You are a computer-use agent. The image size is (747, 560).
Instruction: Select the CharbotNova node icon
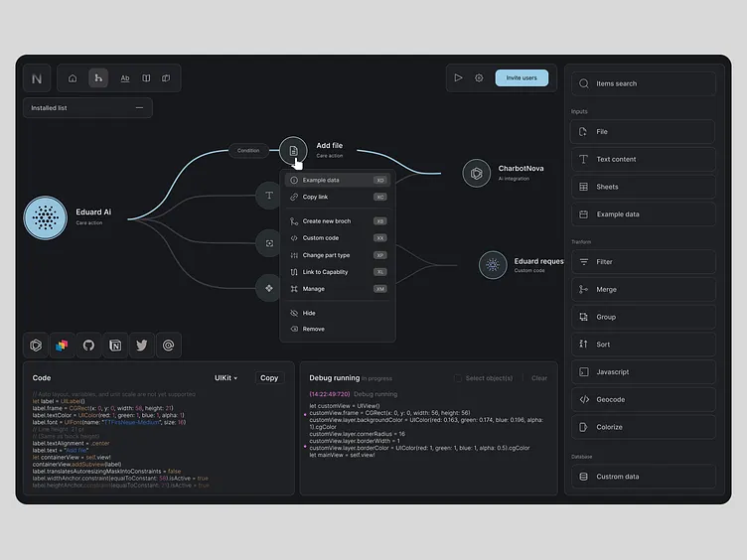[477, 173]
